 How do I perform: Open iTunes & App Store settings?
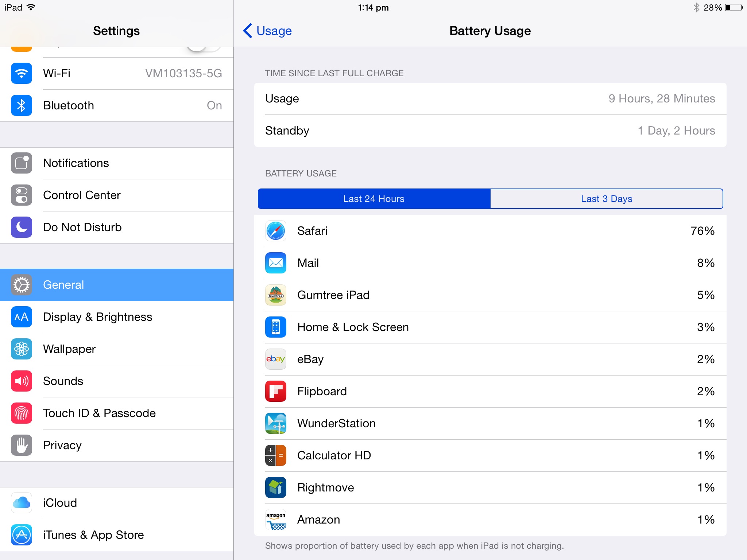pos(117,535)
